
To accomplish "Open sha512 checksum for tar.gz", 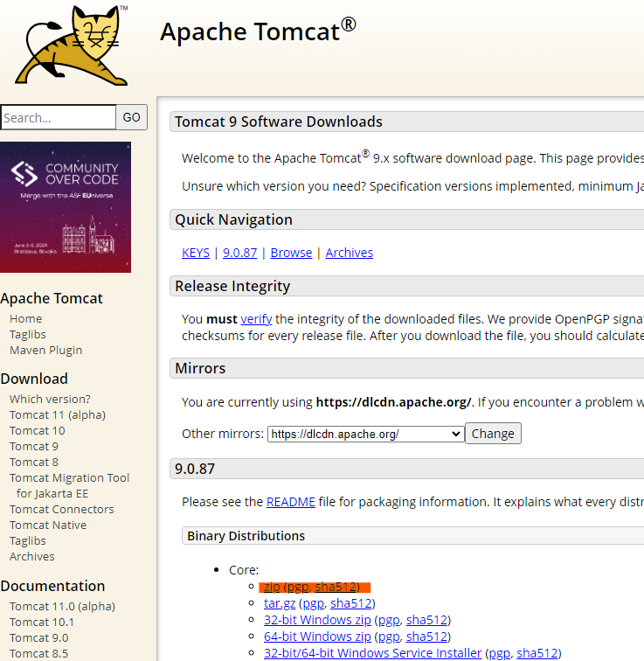I will [x=351, y=603].
